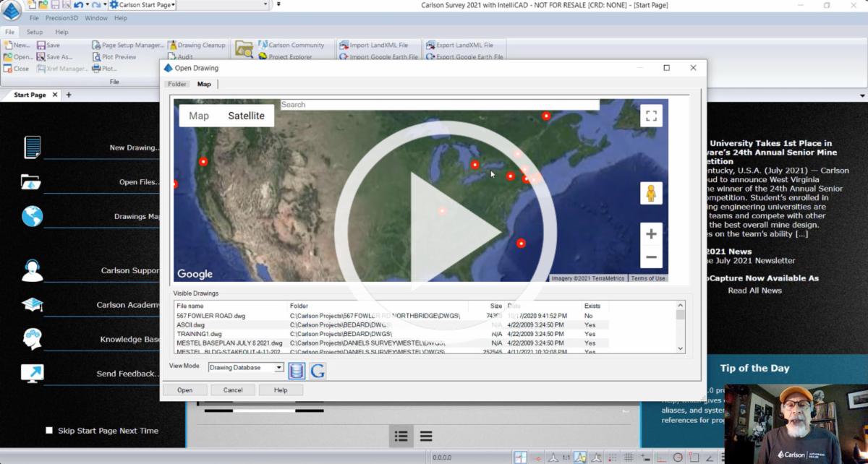
Task: Click the Drawings Map globe icon
Action: tap(32, 216)
